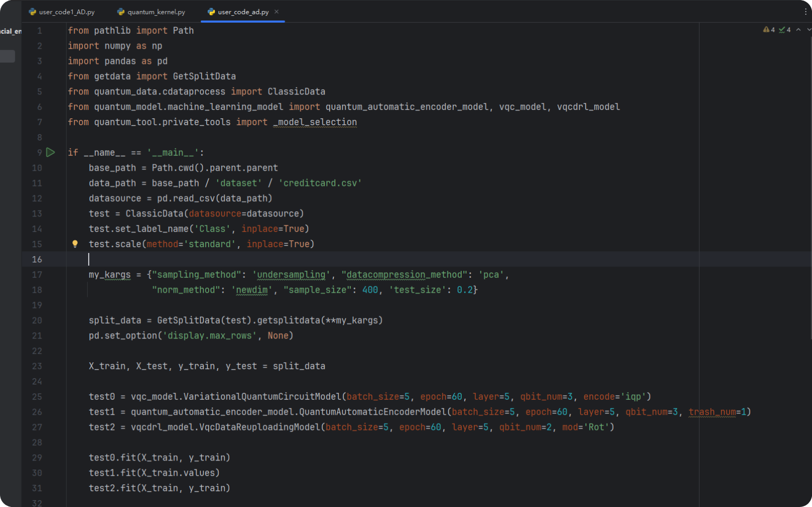Click Python icon on quantum_kernel.py tab
812x507 pixels.
pos(121,12)
